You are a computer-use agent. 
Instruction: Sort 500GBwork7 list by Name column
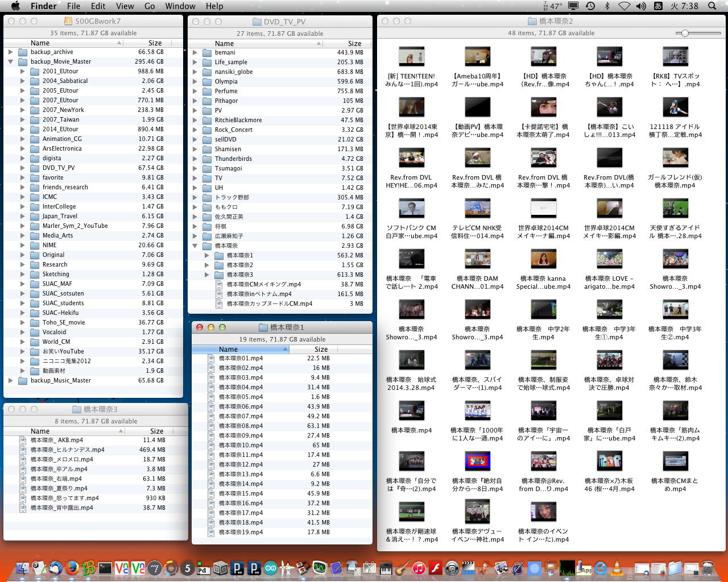(x=40, y=43)
